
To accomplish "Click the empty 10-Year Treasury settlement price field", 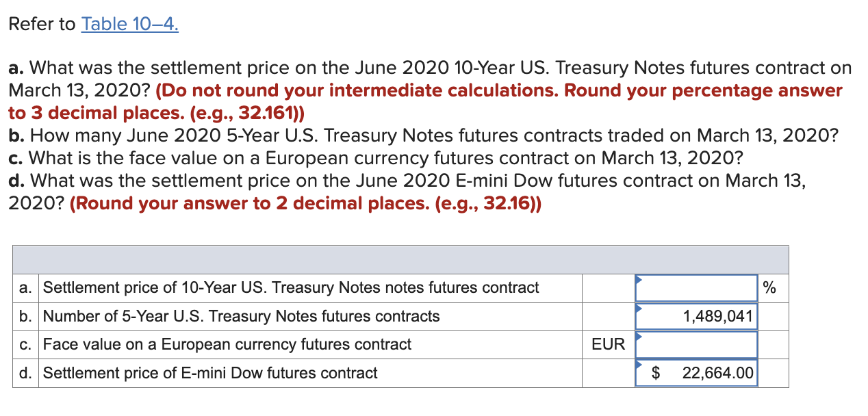I will click(x=696, y=288).
